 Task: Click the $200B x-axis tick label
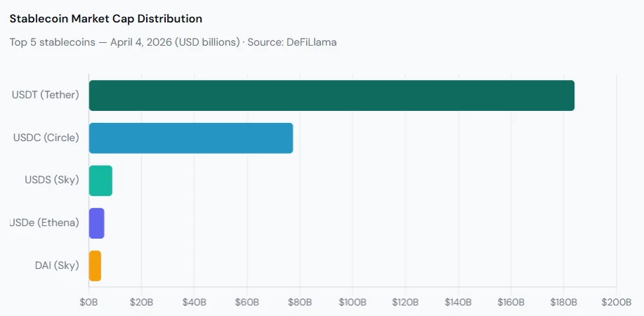pos(615,302)
